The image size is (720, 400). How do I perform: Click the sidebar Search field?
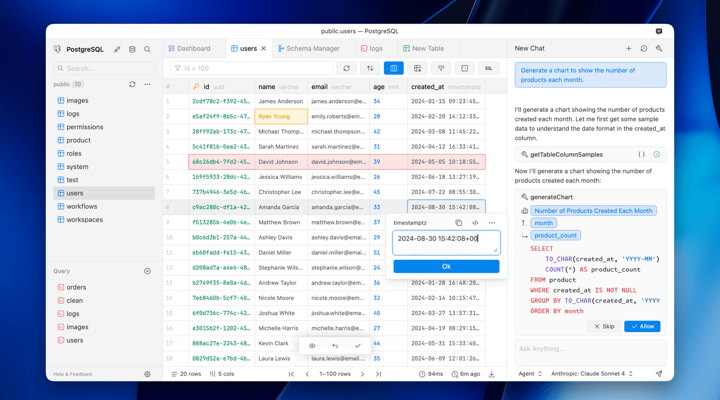pyautogui.click(x=104, y=68)
